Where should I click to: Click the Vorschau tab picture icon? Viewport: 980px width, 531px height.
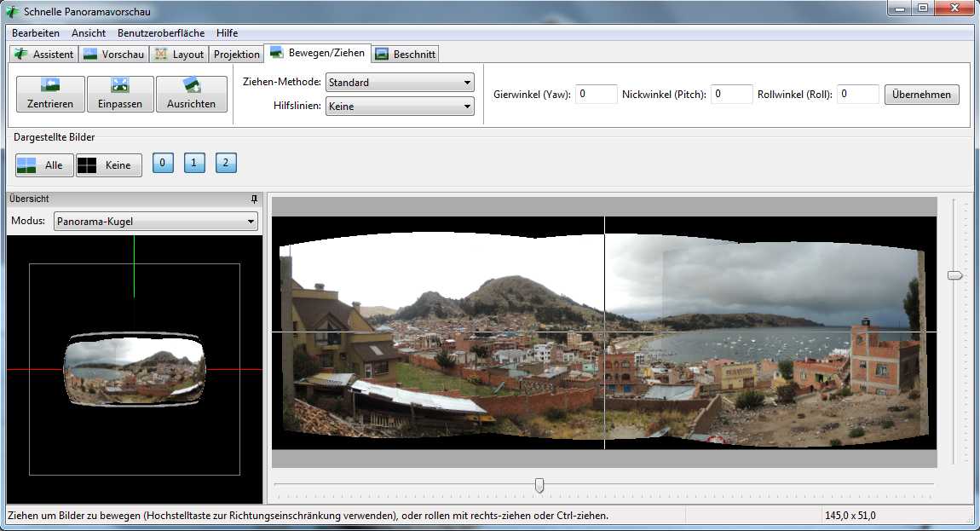[x=90, y=54]
